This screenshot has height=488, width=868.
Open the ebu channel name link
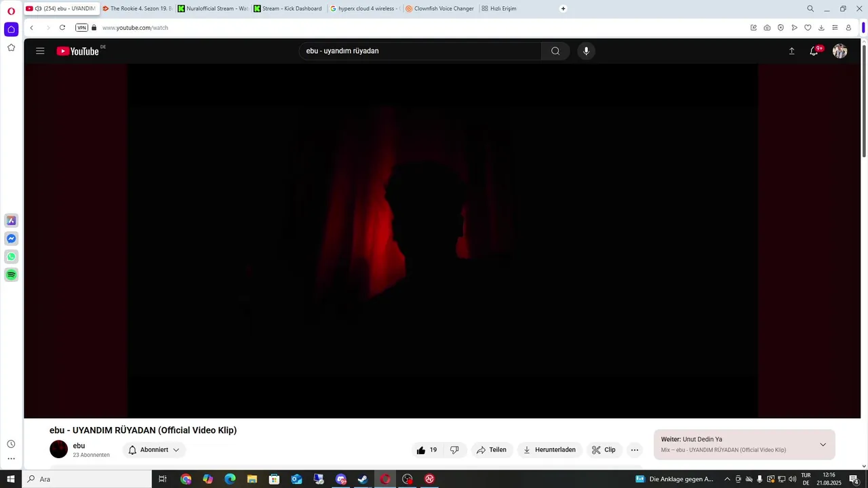79,446
